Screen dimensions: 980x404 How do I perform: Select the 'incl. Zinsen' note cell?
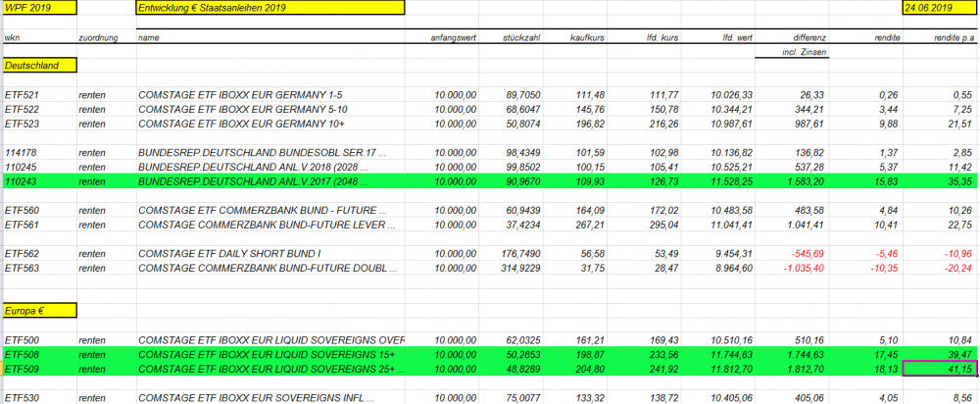(805, 53)
